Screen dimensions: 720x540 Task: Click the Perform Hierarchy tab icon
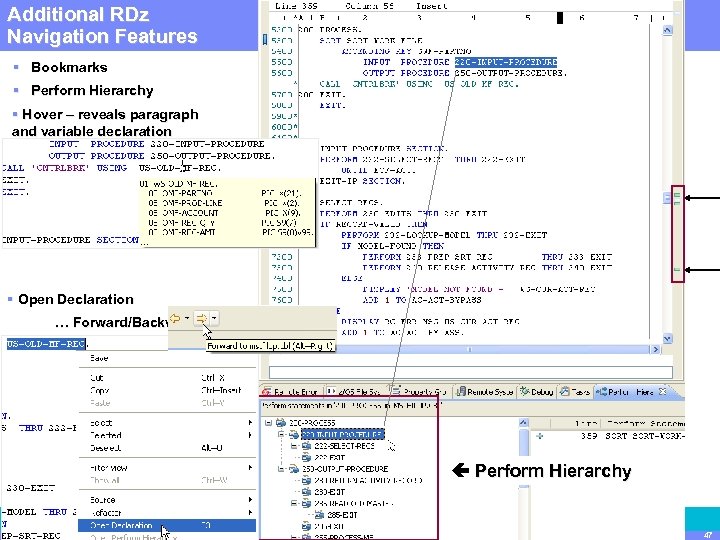click(601, 392)
